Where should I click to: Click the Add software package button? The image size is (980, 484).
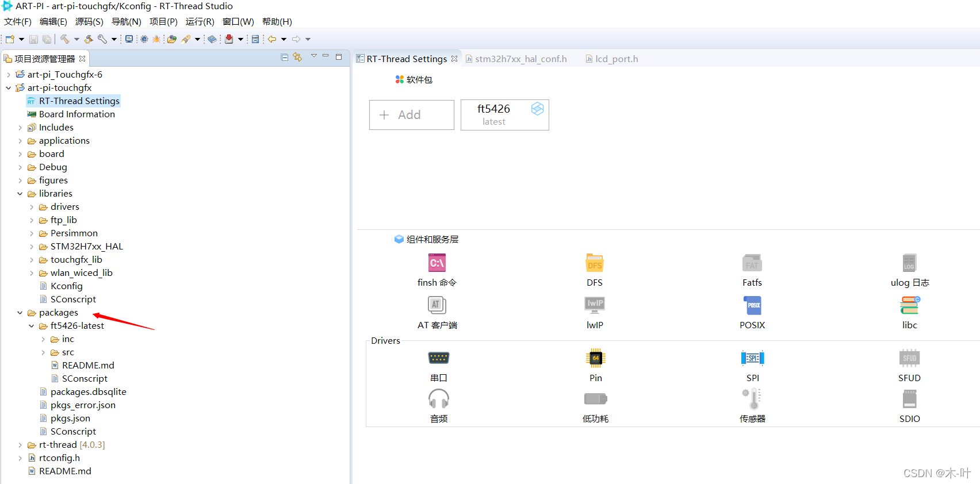(412, 115)
